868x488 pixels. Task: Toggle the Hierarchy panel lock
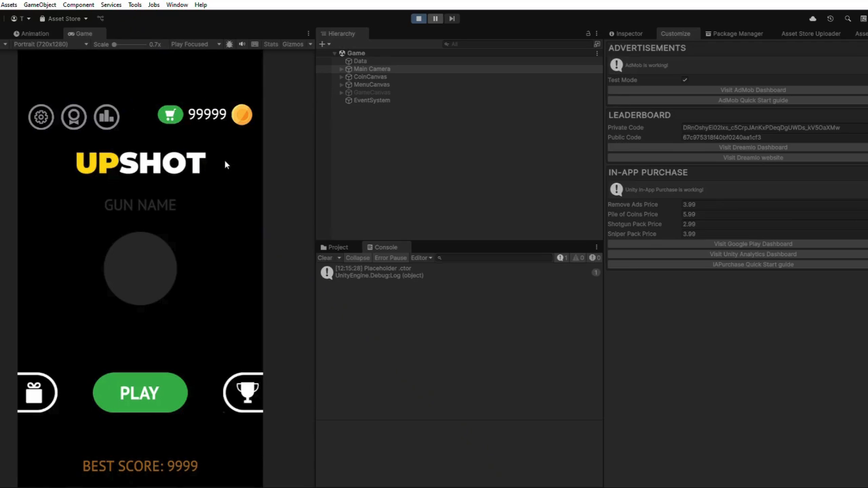(x=588, y=33)
